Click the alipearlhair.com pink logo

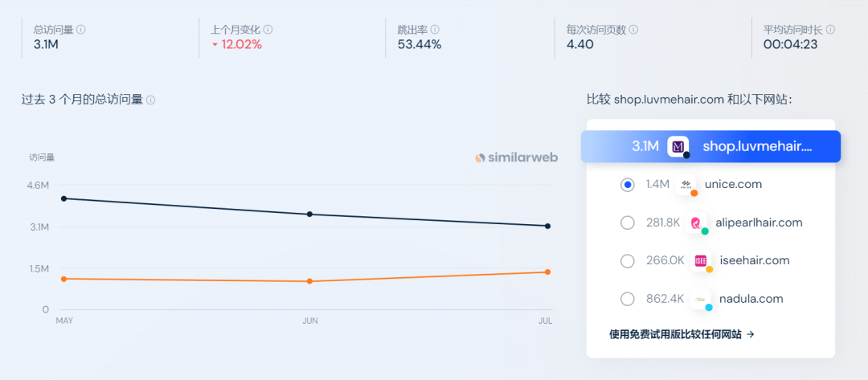(x=696, y=223)
